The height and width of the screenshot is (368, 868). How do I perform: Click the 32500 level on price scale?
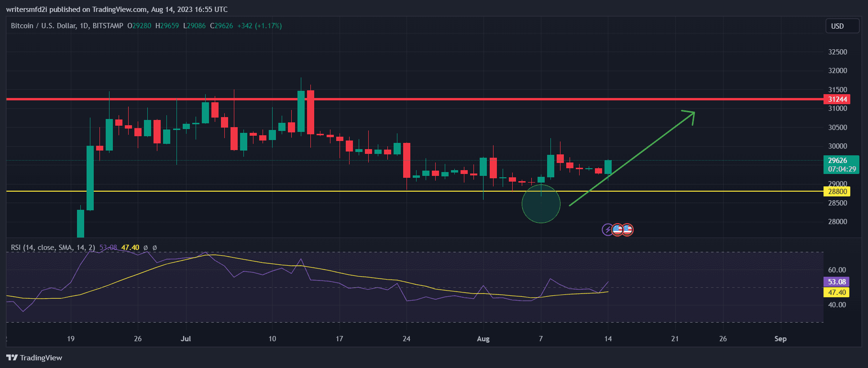pos(837,52)
